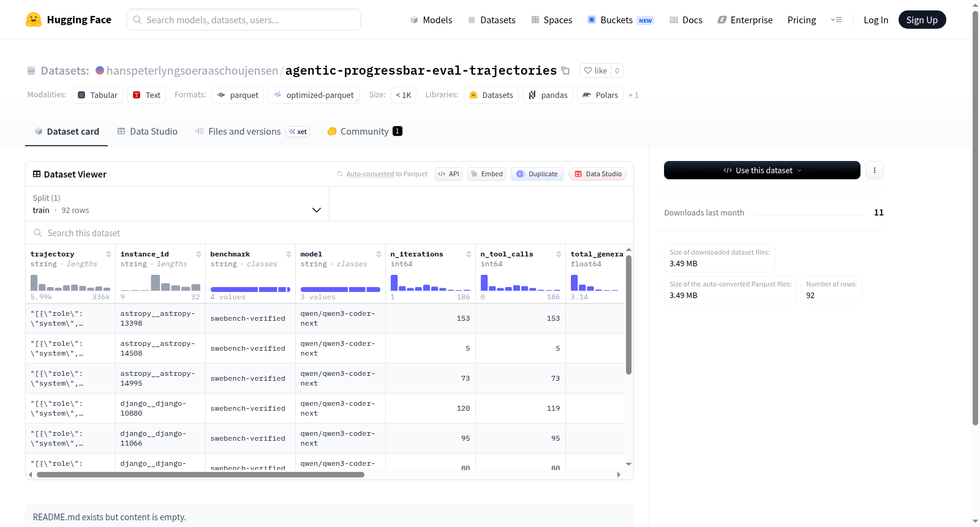Click the Sign Up button
Screen dimensions: 980x527
click(x=922, y=20)
